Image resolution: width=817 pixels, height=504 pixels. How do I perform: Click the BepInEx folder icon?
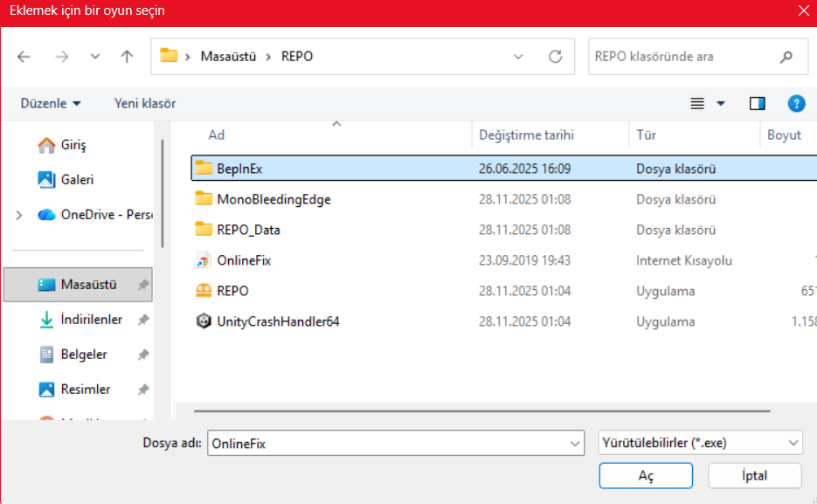pos(204,168)
